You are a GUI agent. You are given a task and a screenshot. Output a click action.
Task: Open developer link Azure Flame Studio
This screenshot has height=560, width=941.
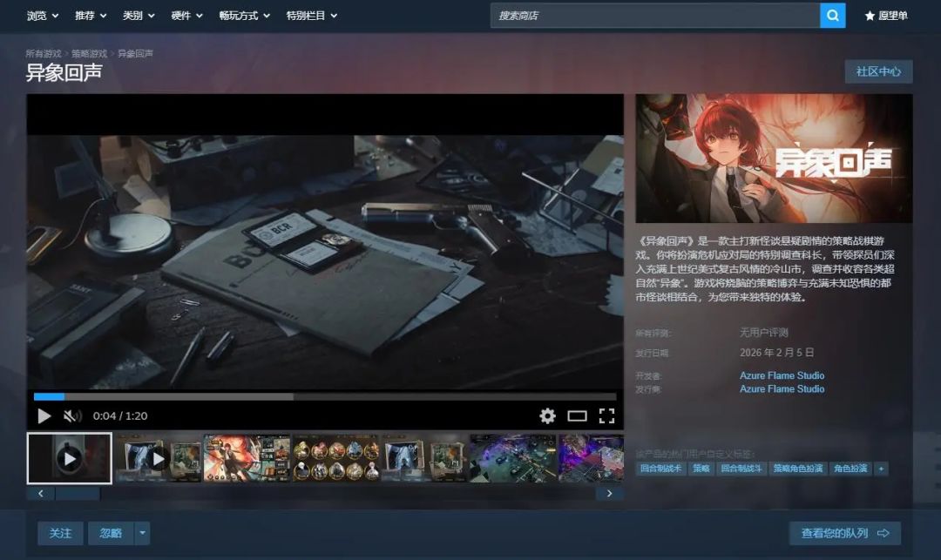coord(782,375)
